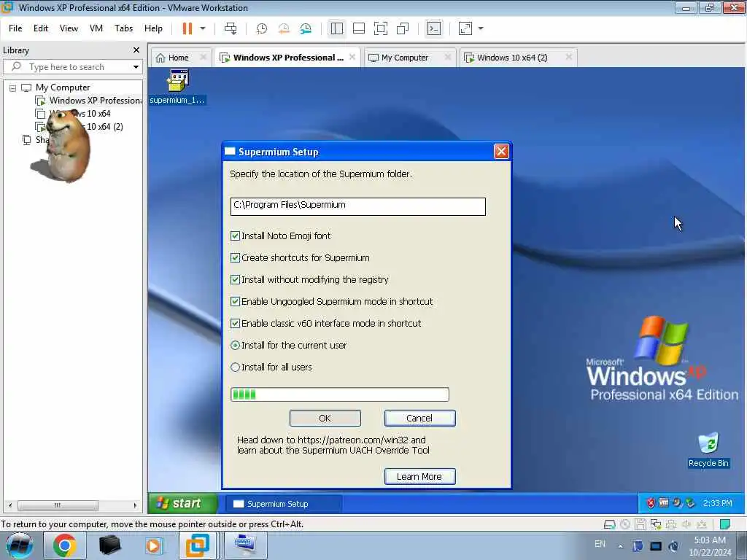Switch to the Home tab
Viewport: 747px width, 560px height.
(x=178, y=58)
